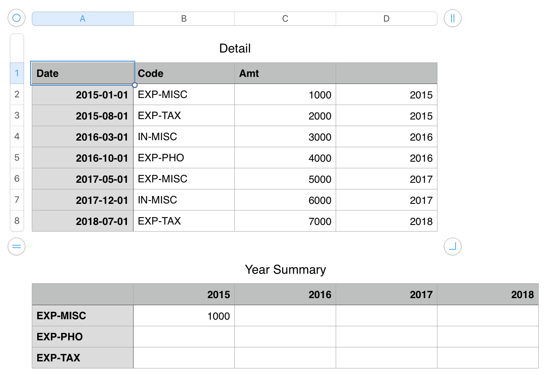Viewport: 554px width, 392px height.
Task: Select the 1000 cell in Year Summary
Action: click(x=184, y=316)
